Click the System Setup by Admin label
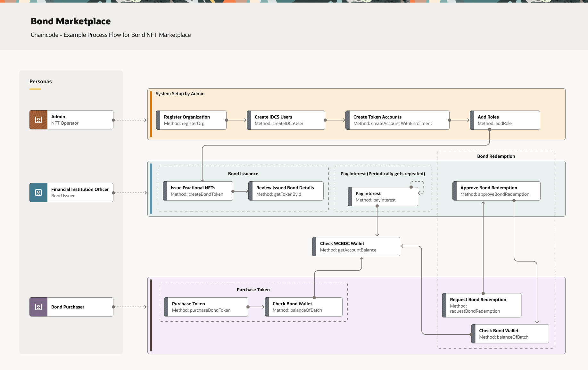 180,94
